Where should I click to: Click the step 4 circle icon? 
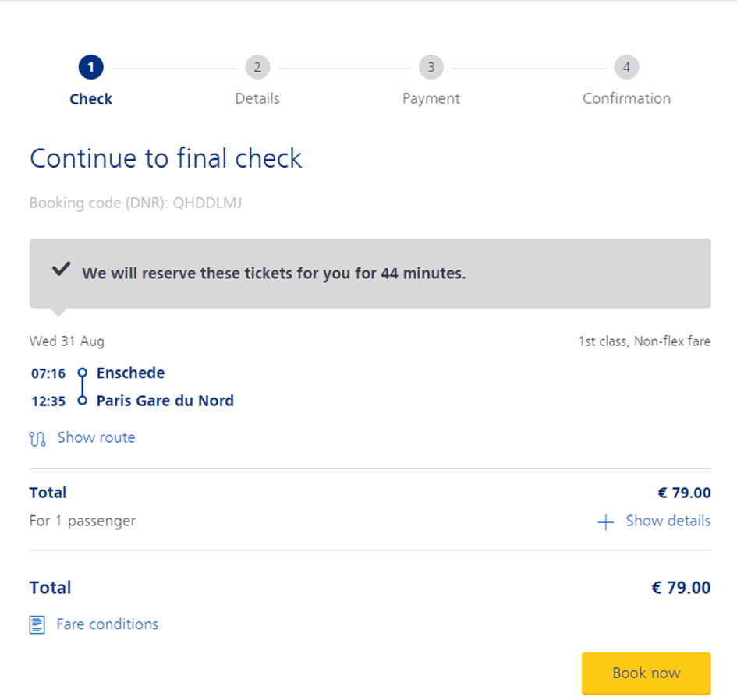626,67
